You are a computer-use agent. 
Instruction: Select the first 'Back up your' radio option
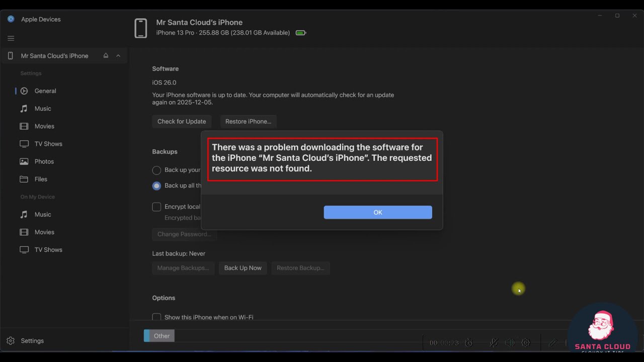[x=156, y=170]
